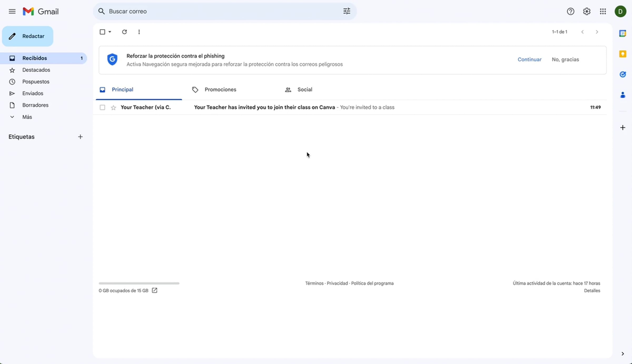The width and height of the screenshot is (632, 364).
Task: Open the select-all dropdown arrow
Action: pos(110,32)
